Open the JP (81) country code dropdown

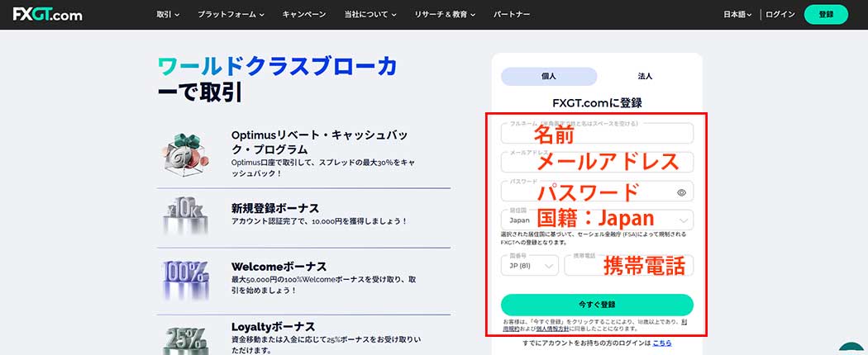(530, 265)
